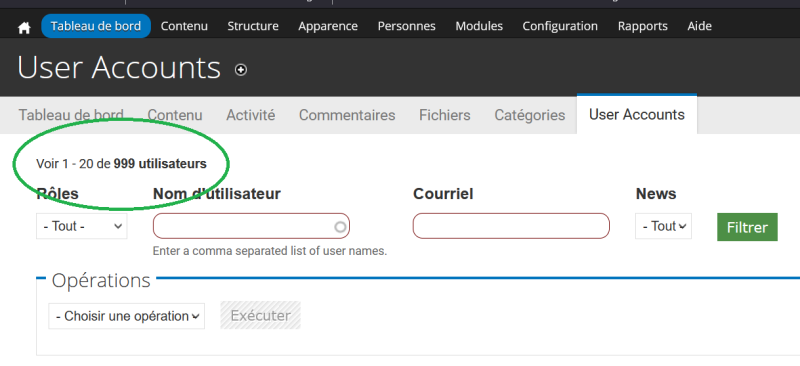Viewport: 800px width, 366px height.
Task: Click the Opérations fieldset legend
Action: [101, 280]
